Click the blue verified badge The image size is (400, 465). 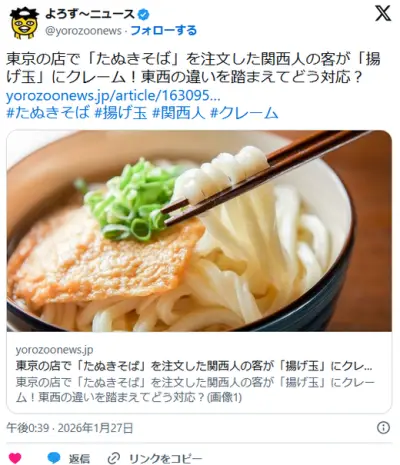(144, 15)
